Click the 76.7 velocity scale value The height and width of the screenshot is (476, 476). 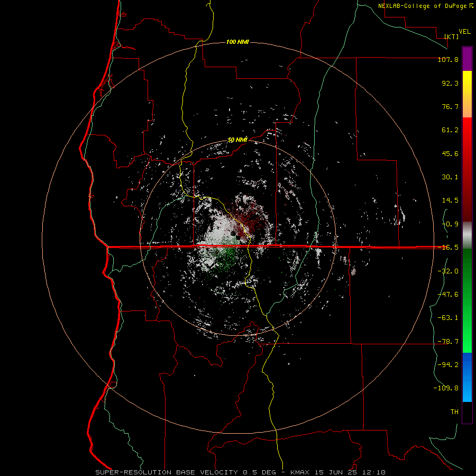450,106
